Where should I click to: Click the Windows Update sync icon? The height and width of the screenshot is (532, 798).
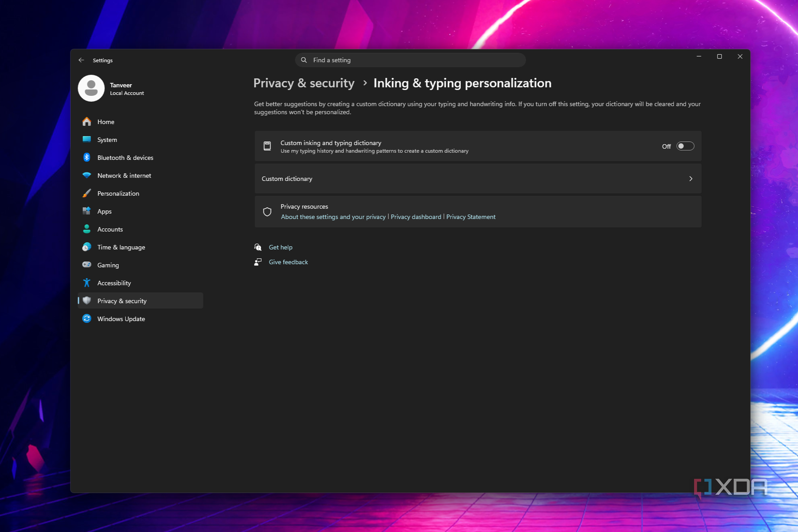[x=87, y=318]
